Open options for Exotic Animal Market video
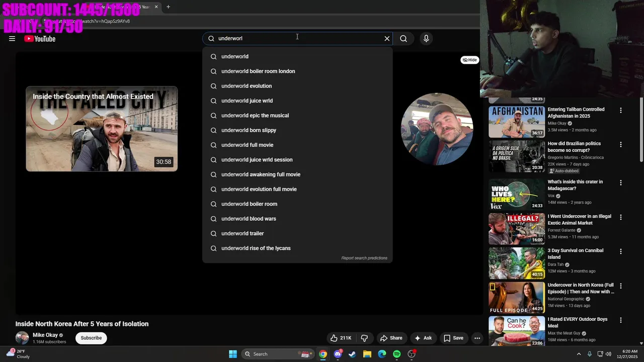 click(x=620, y=217)
